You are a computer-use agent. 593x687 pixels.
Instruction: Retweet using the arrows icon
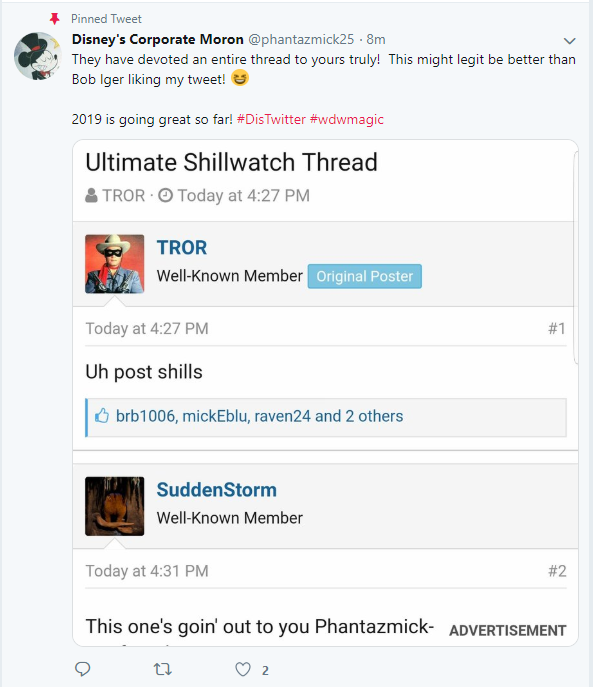(162, 669)
